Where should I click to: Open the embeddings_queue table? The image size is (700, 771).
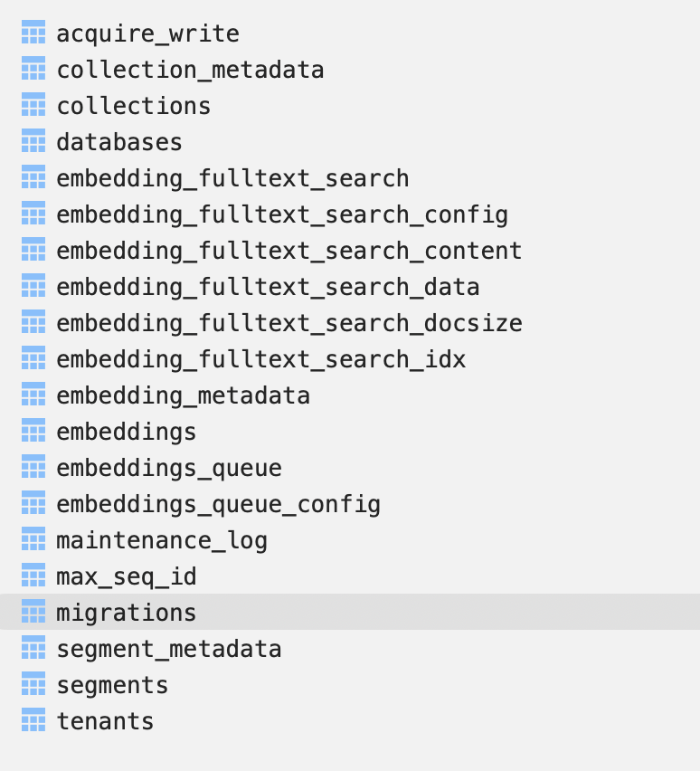tap(169, 468)
